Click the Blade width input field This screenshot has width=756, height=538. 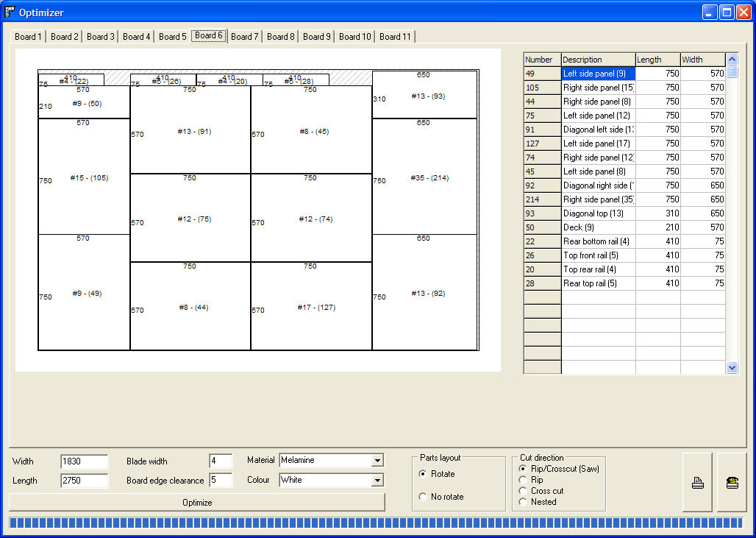(x=221, y=461)
